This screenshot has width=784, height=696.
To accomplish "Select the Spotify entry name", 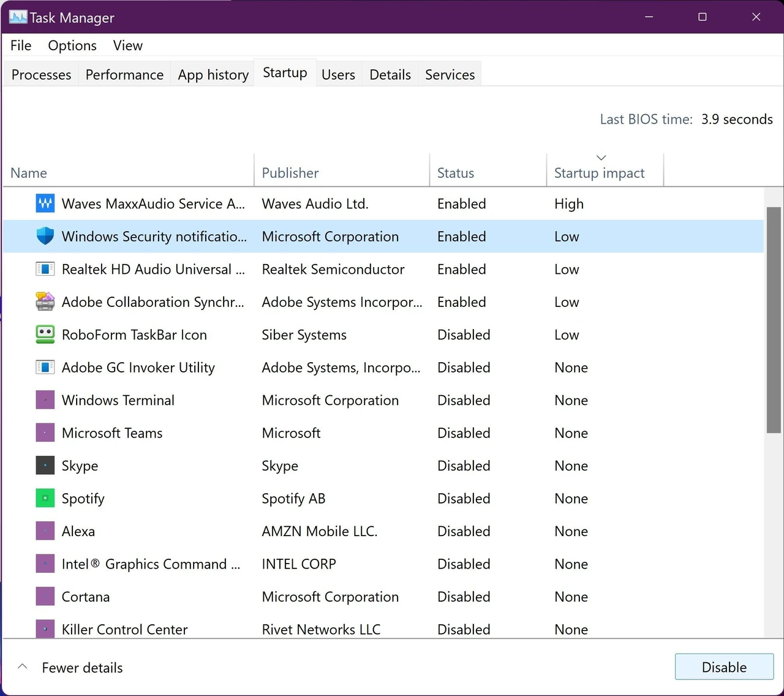I will [83, 499].
